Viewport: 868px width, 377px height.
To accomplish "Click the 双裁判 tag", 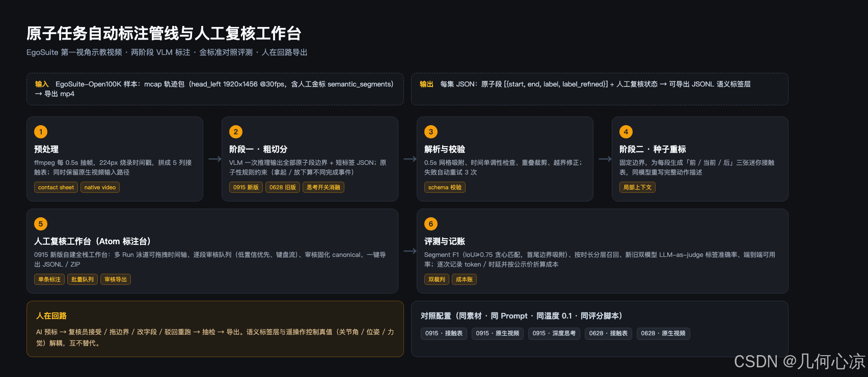I will (x=437, y=279).
